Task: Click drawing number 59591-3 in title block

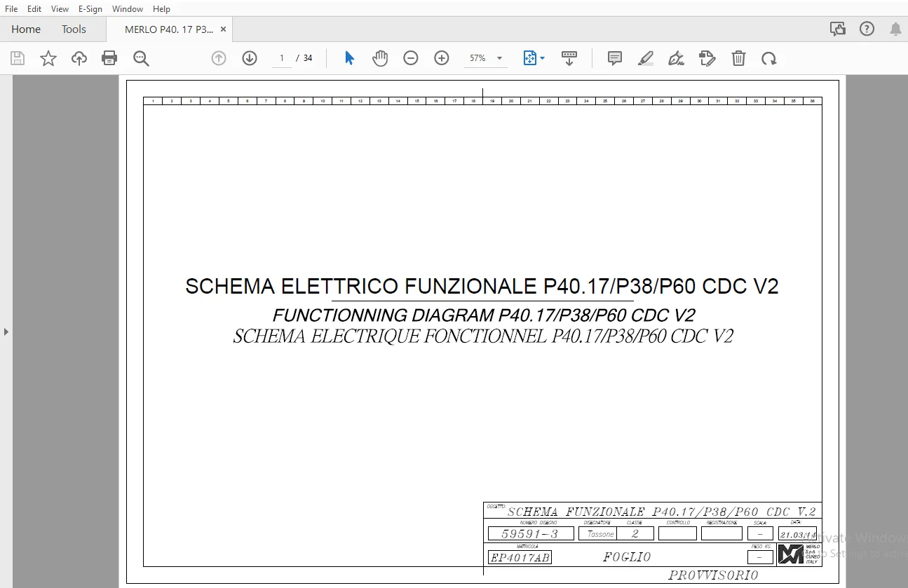Action: coord(529,533)
